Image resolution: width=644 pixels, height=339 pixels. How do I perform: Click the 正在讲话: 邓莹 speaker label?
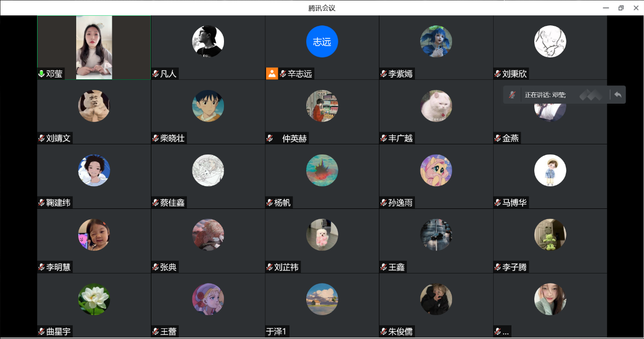(x=545, y=95)
